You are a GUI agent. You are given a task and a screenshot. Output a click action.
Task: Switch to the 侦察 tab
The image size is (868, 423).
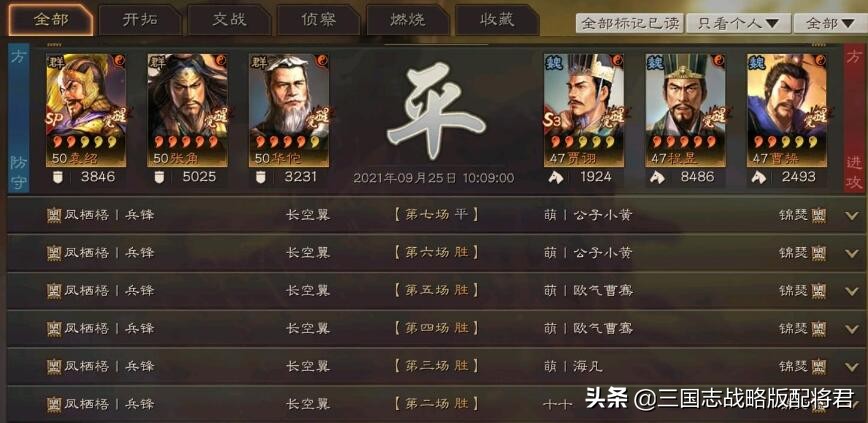(x=318, y=20)
